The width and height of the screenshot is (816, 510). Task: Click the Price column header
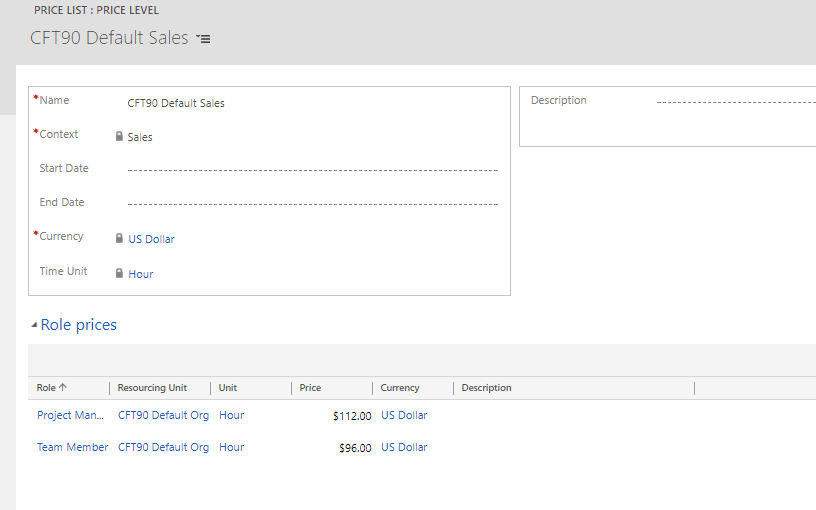pyautogui.click(x=310, y=388)
